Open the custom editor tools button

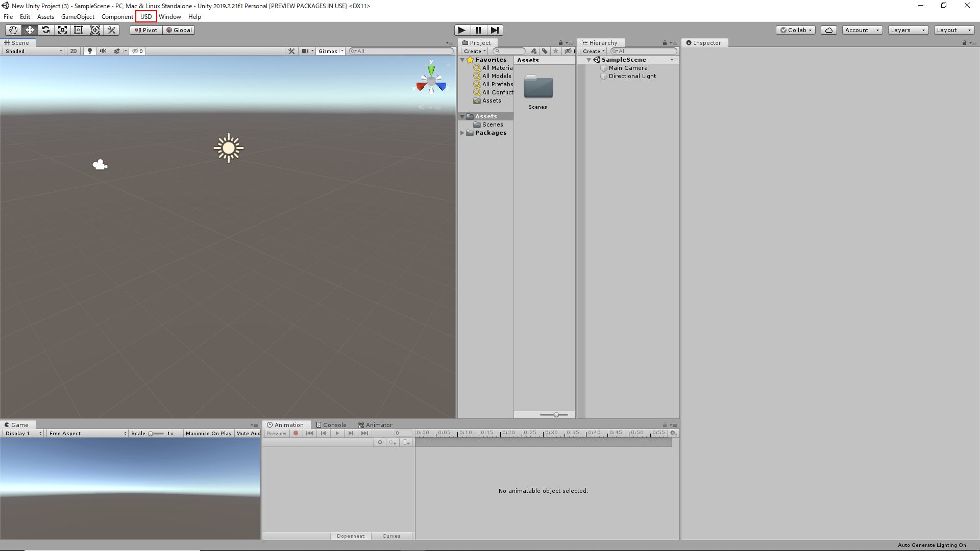(111, 30)
